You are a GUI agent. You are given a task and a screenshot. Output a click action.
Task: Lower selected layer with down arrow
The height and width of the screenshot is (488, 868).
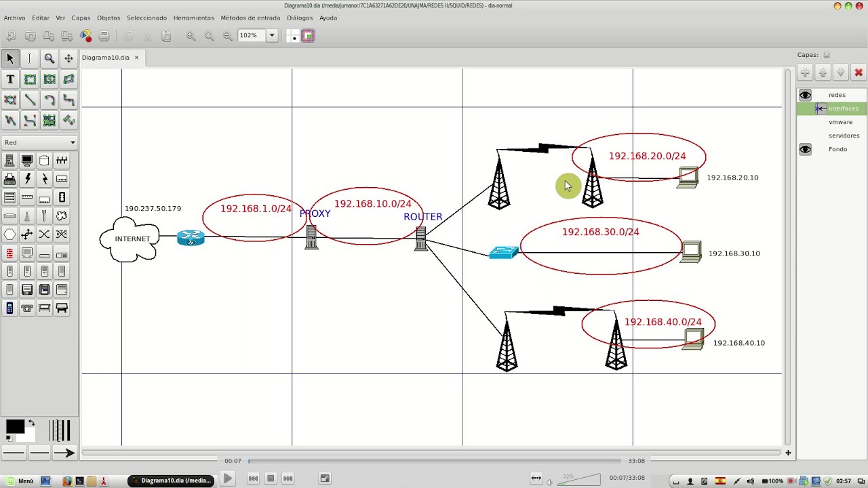(841, 73)
